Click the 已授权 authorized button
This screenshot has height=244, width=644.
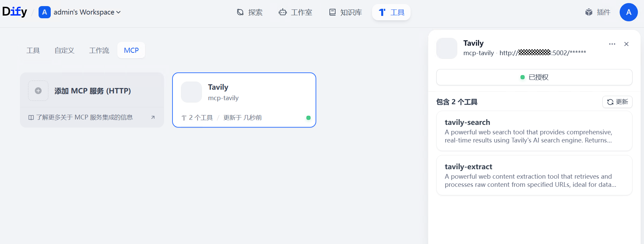click(534, 77)
